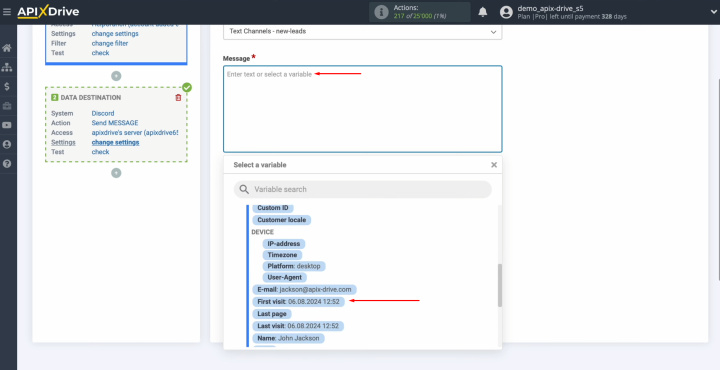Open YouTube video sidebar icon
Viewport: 720px width, 370px height.
point(7,125)
